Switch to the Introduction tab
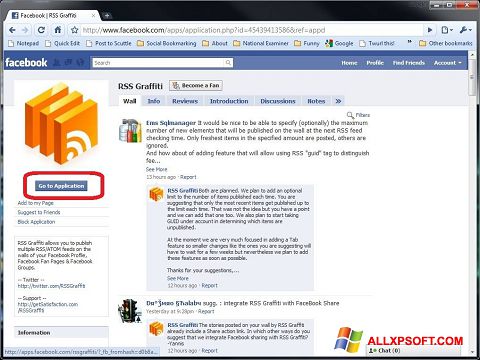This screenshot has height=360, width=480. tap(229, 101)
